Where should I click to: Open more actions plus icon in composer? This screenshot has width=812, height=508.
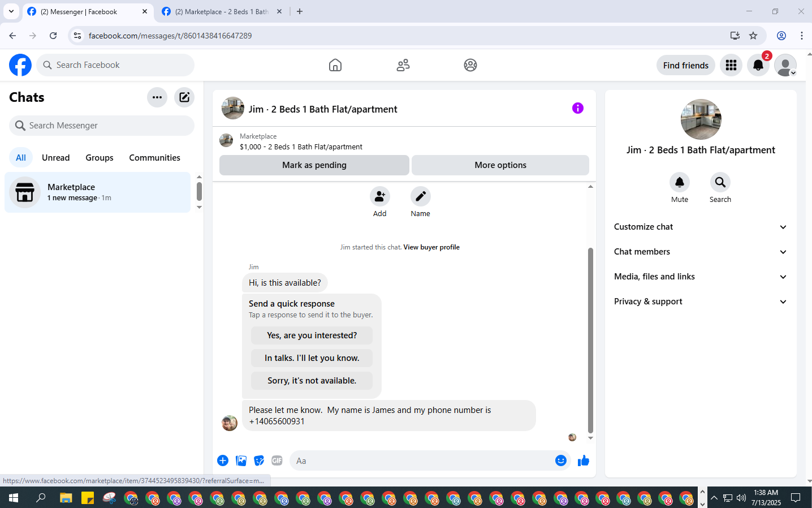click(223, 460)
